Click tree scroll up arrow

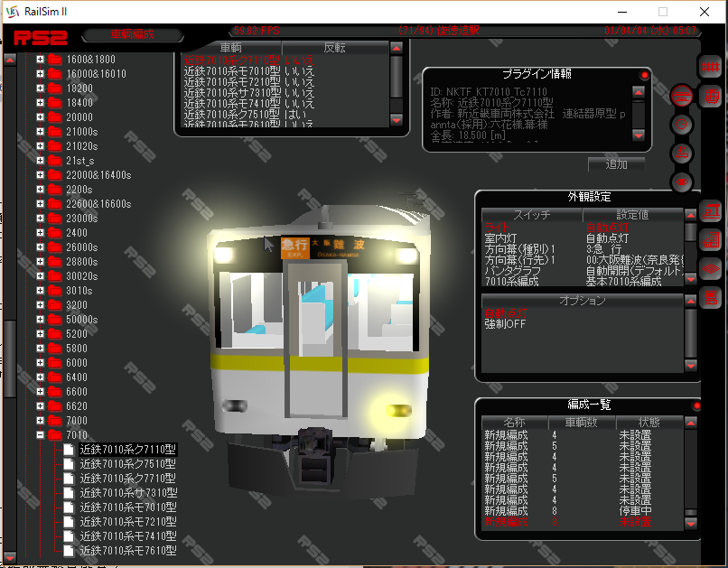pos(10,60)
